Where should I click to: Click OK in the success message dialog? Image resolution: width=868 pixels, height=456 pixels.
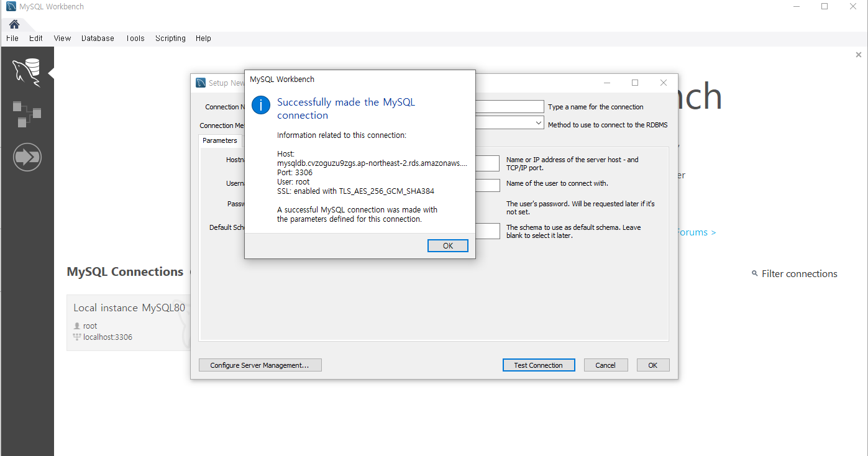point(448,246)
